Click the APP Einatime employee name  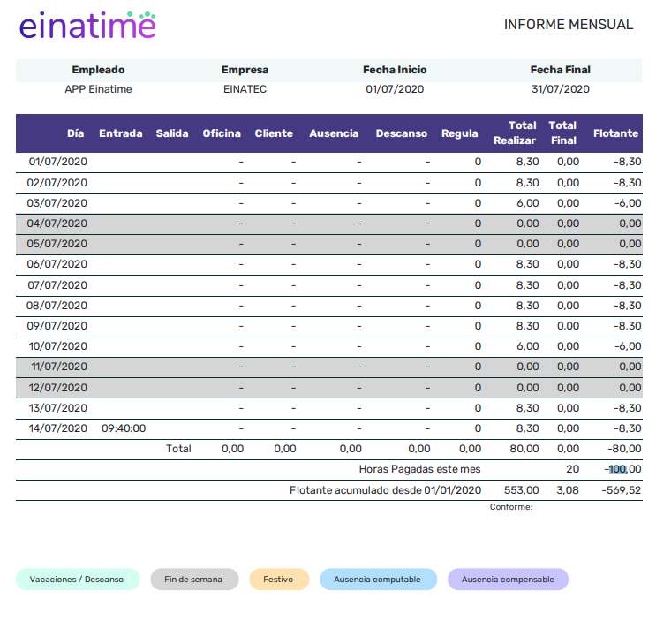click(98, 89)
